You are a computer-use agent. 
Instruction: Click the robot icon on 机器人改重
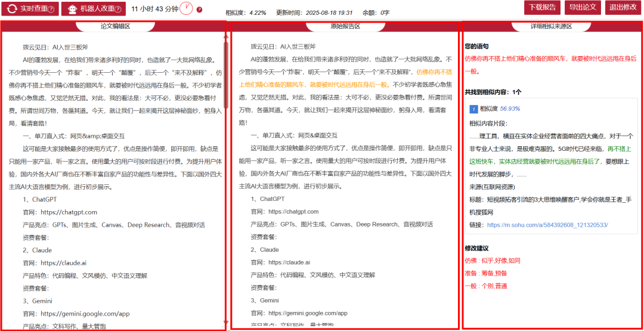(x=72, y=9)
